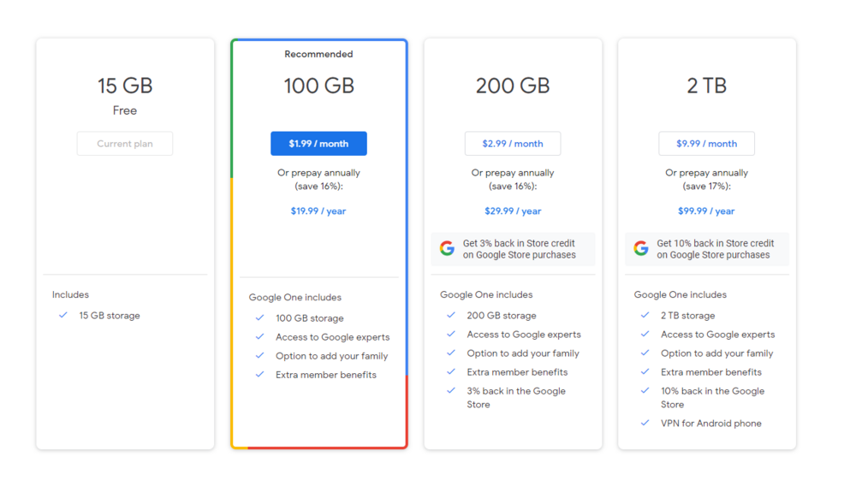Choose the $2.99 / month plan button

click(x=513, y=144)
